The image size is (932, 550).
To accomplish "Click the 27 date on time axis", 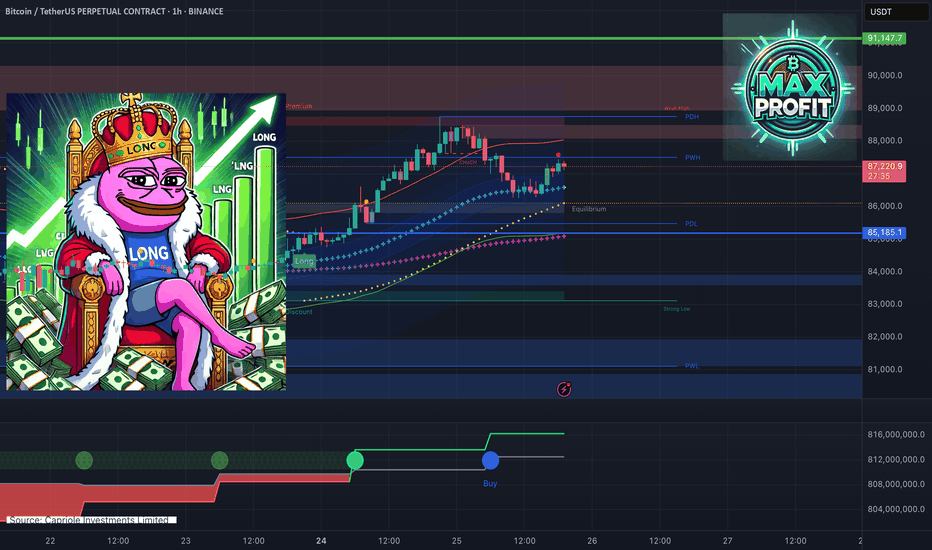I will [x=728, y=541].
